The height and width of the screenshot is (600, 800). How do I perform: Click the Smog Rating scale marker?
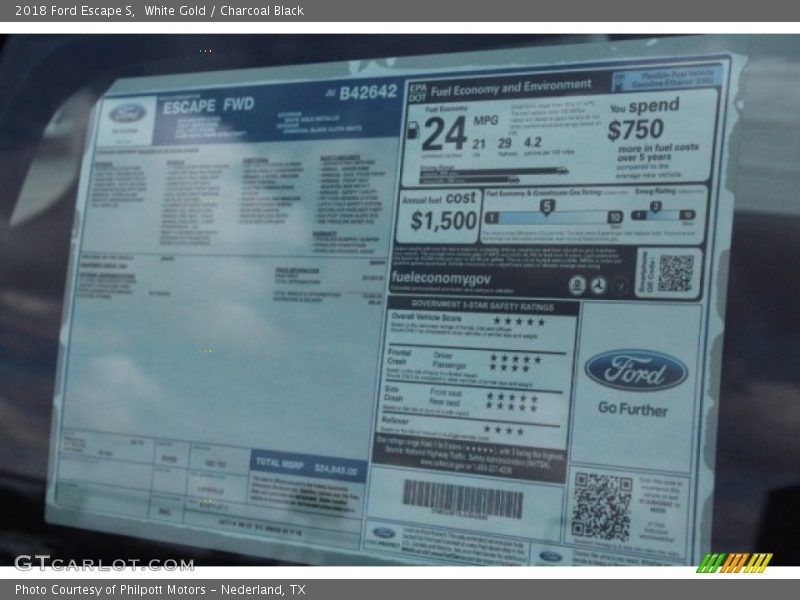coord(656,207)
